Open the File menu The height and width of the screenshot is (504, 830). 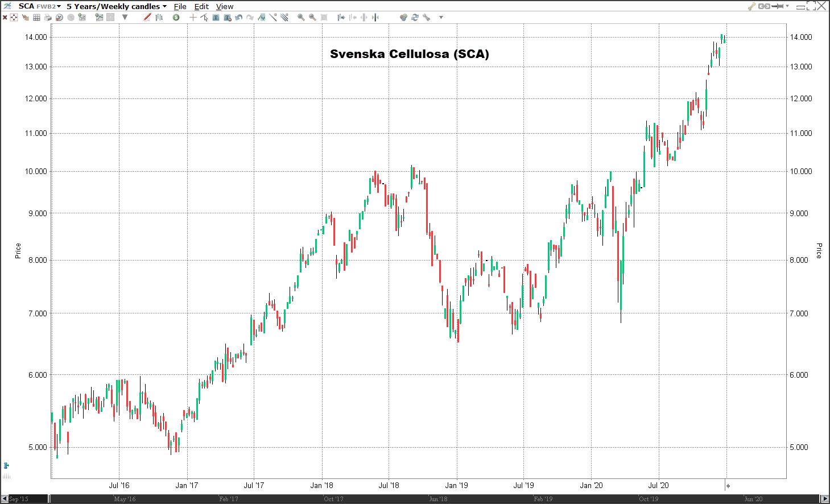point(180,6)
